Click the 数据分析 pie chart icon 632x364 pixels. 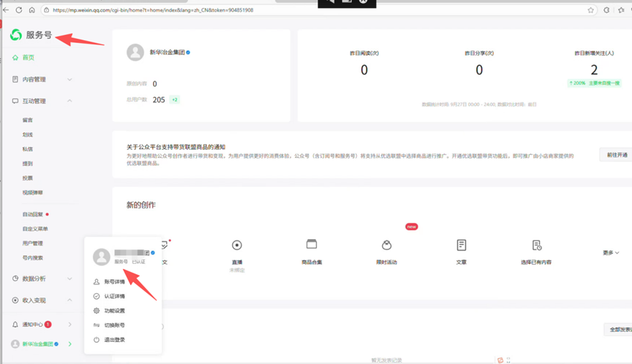point(15,278)
